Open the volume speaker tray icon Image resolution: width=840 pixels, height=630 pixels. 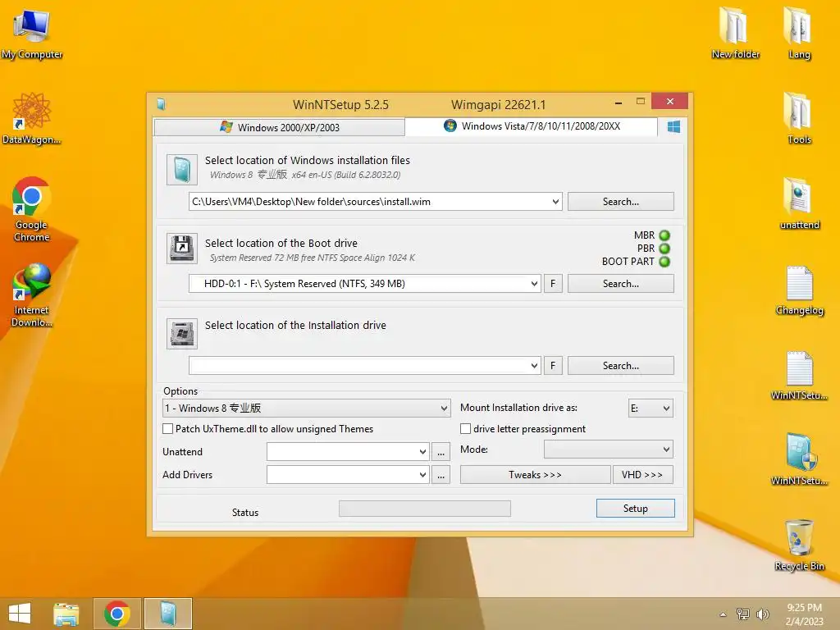(762, 614)
